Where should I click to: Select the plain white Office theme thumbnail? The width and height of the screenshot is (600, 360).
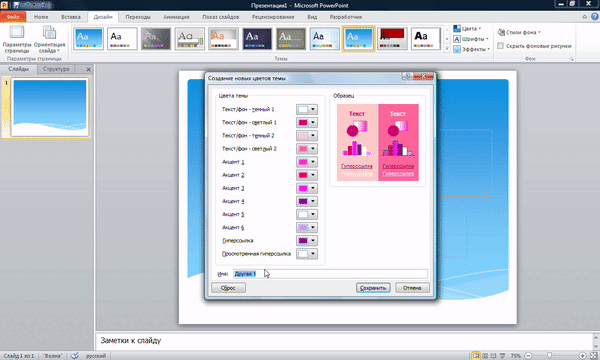[122, 39]
